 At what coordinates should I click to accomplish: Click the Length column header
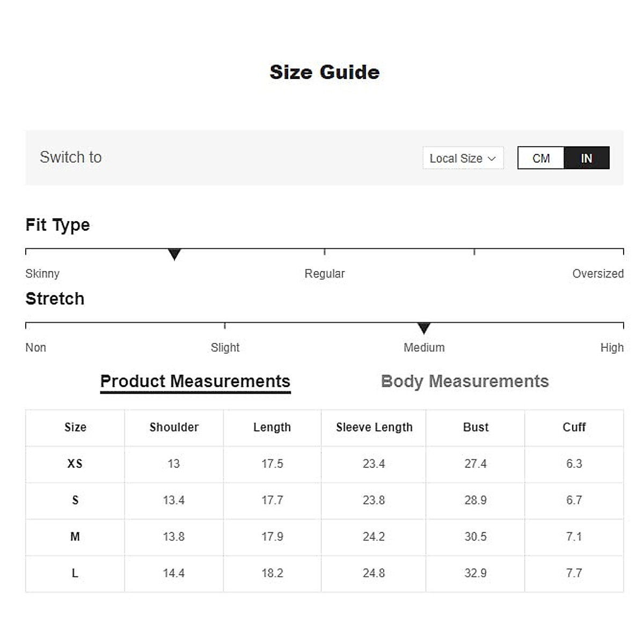272,427
